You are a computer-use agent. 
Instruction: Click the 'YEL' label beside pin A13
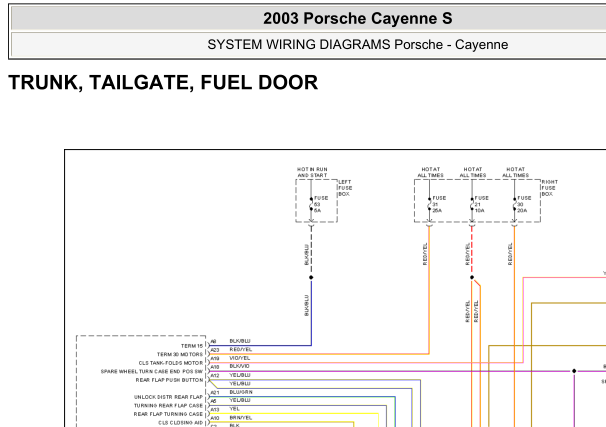[x=234, y=408]
